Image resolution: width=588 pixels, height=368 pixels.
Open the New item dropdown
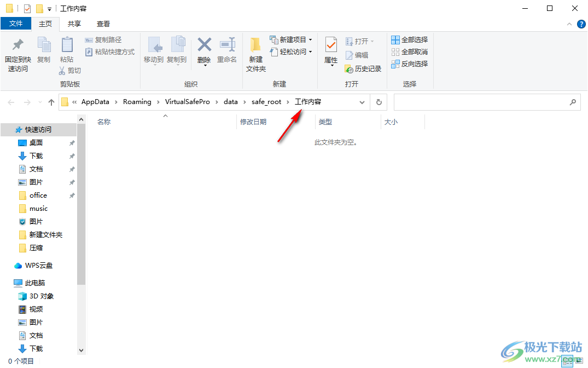click(291, 40)
